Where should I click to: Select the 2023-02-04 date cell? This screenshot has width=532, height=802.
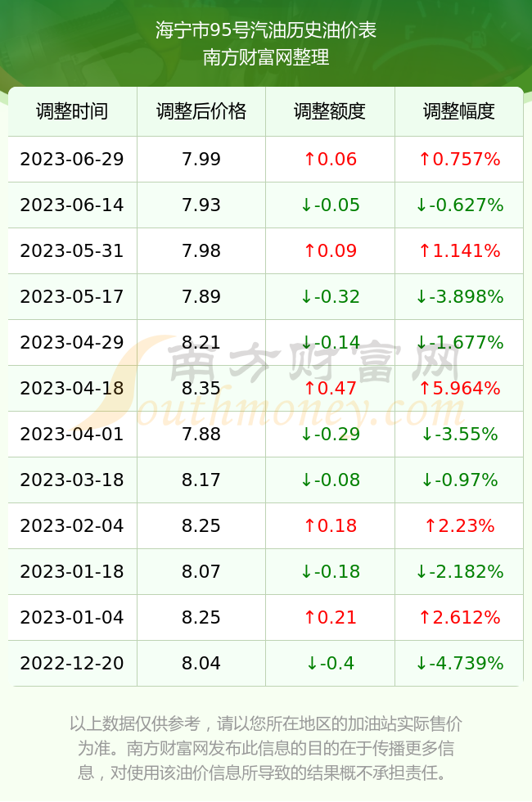72,525
